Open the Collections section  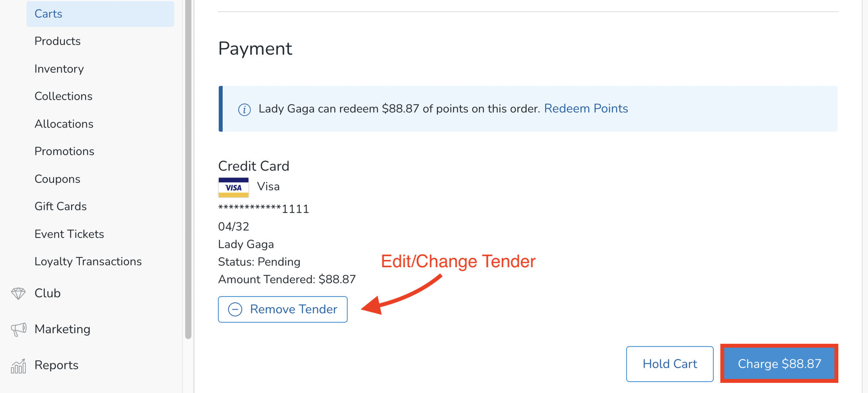(63, 96)
